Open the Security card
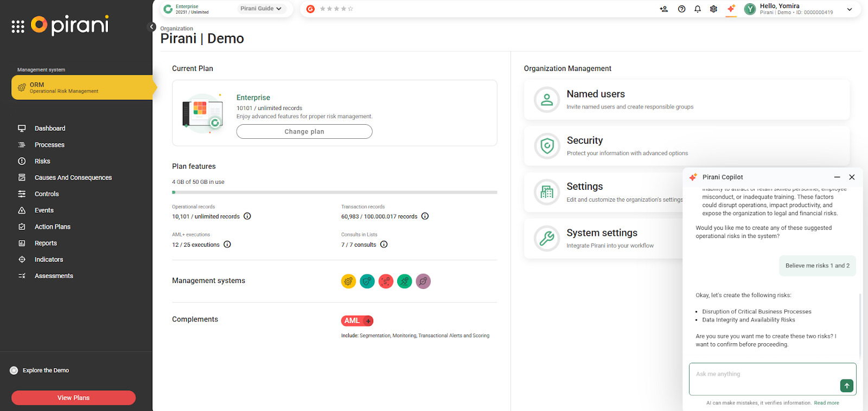868x411 pixels. [x=687, y=146]
